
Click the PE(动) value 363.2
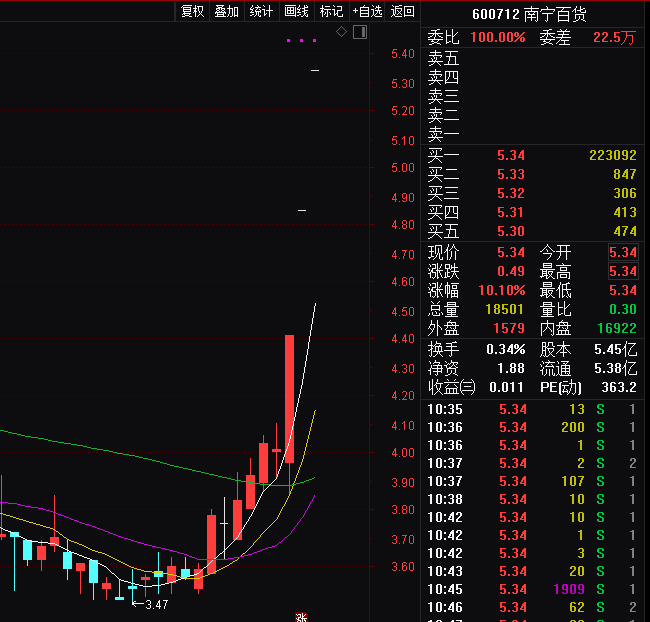pos(619,387)
